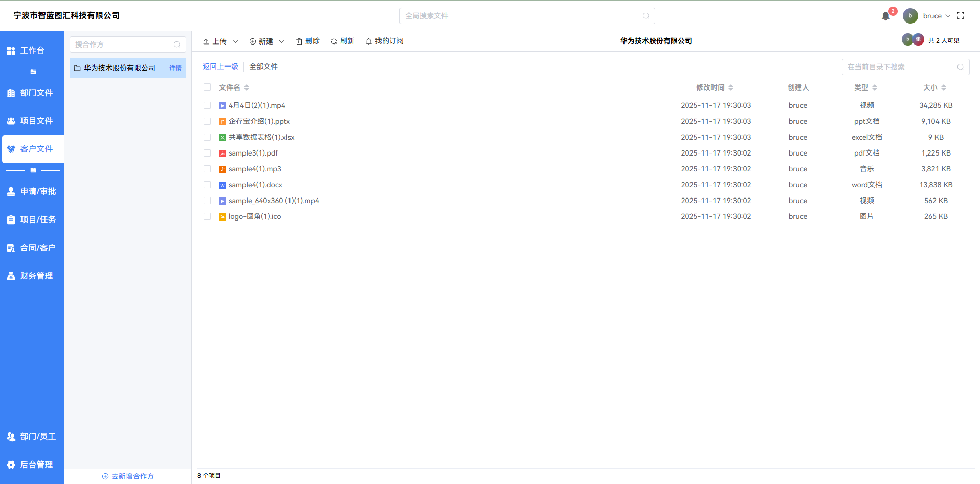Select the sample4(1).mp3 checkbox

tap(207, 169)
